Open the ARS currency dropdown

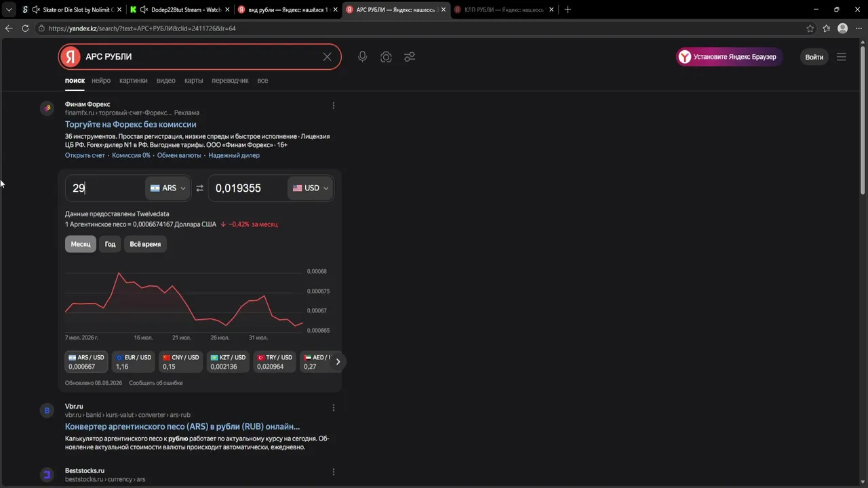pyautogui.click(x=168, y=188)
